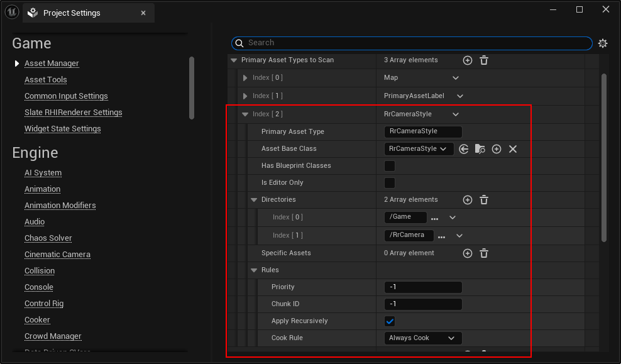The height and width of the screenshot is (364, 621).
Task: Add a new Directories array element
Action: coord(468,200)
